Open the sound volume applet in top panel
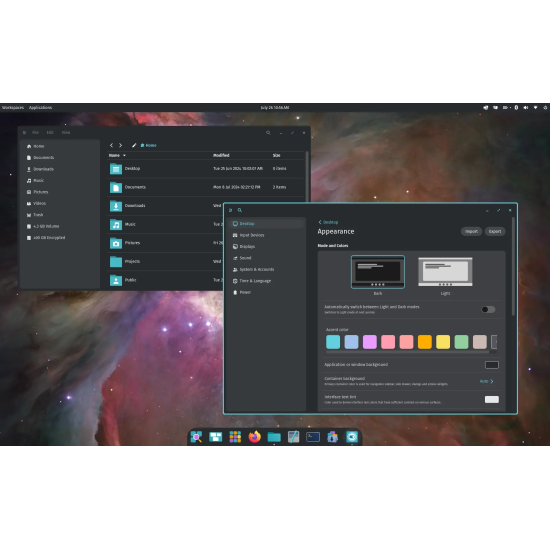The height and width of the screenshot is (550, 550). (526, 108)
